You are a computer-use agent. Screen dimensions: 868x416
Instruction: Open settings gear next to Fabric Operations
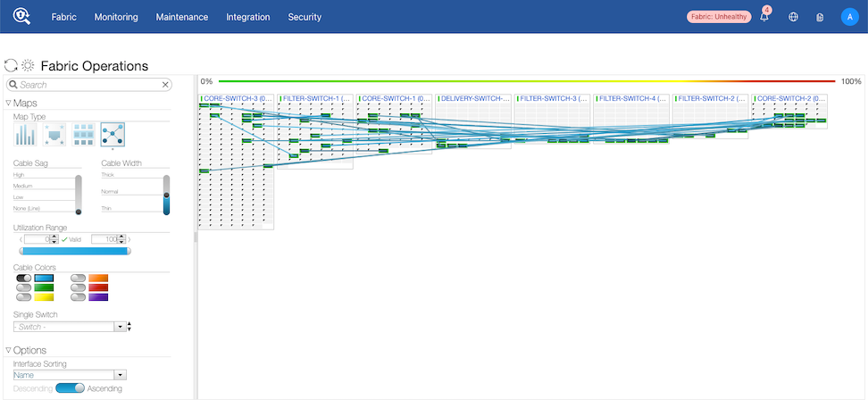coord(28,66)
